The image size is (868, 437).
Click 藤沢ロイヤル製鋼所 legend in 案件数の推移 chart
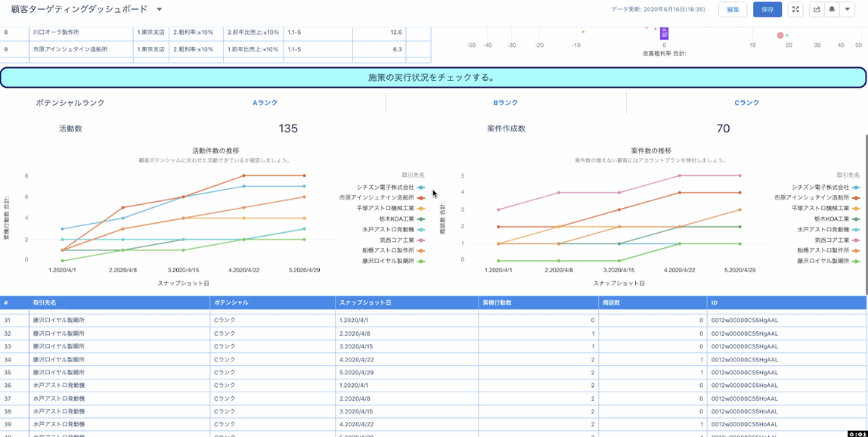tap(829, 261)
